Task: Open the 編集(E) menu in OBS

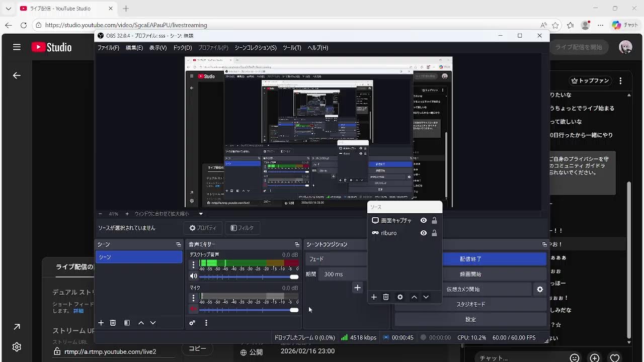Action: tap(134, 48)
